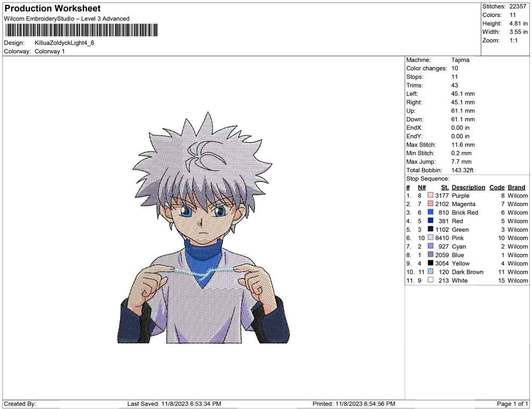Click the White 213 color swatch
Viewport: 532px width, 409px height.
(430, 280)
